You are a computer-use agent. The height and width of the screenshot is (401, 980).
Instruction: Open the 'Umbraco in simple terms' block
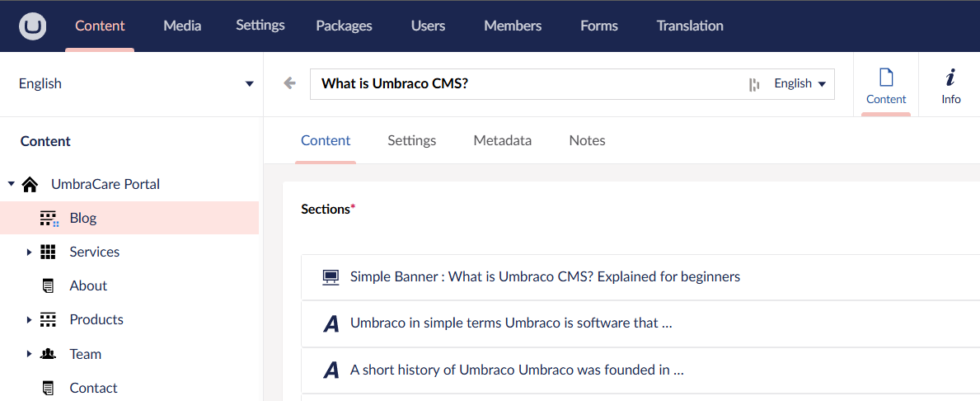click(640, 323)
